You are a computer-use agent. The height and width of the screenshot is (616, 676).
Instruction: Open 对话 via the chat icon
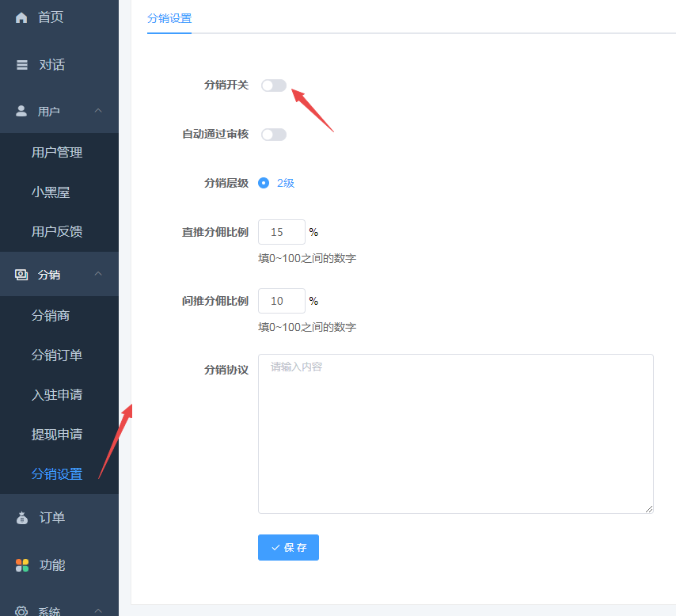(21, 64)
